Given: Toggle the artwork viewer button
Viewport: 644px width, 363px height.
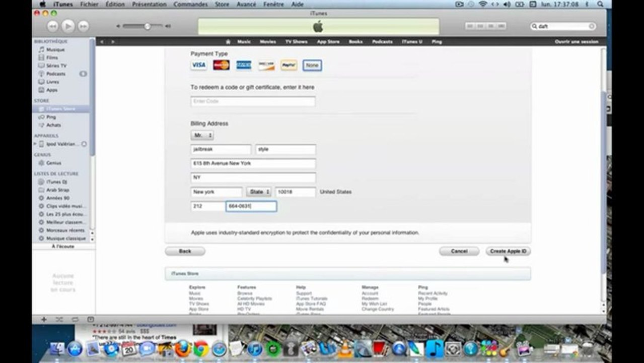Looking at the screenshot, I should 91,319.
